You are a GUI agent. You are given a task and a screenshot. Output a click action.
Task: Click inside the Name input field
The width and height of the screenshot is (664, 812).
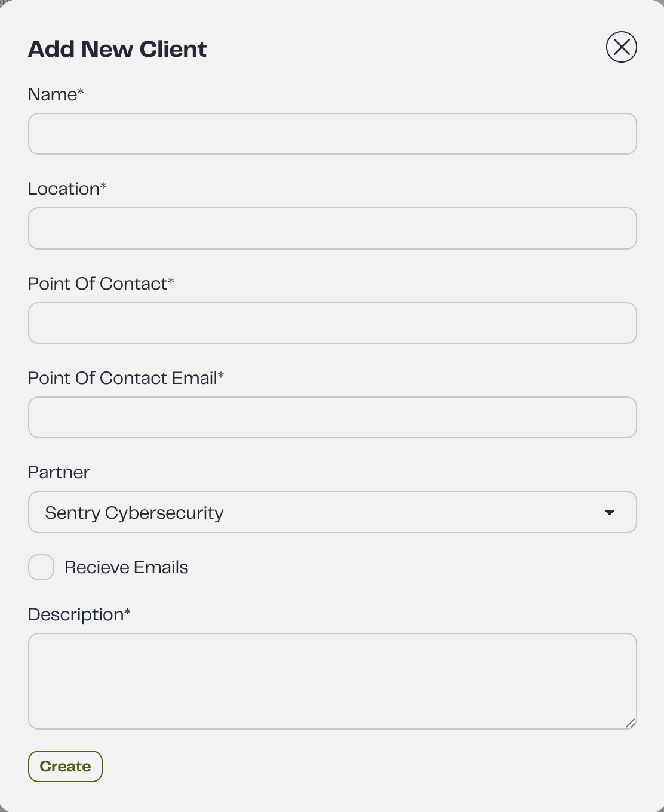tap(332, 134)
